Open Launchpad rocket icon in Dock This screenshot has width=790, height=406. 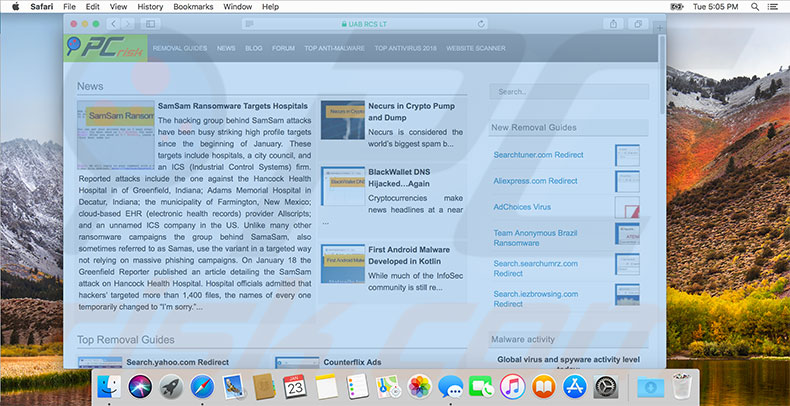171,387
